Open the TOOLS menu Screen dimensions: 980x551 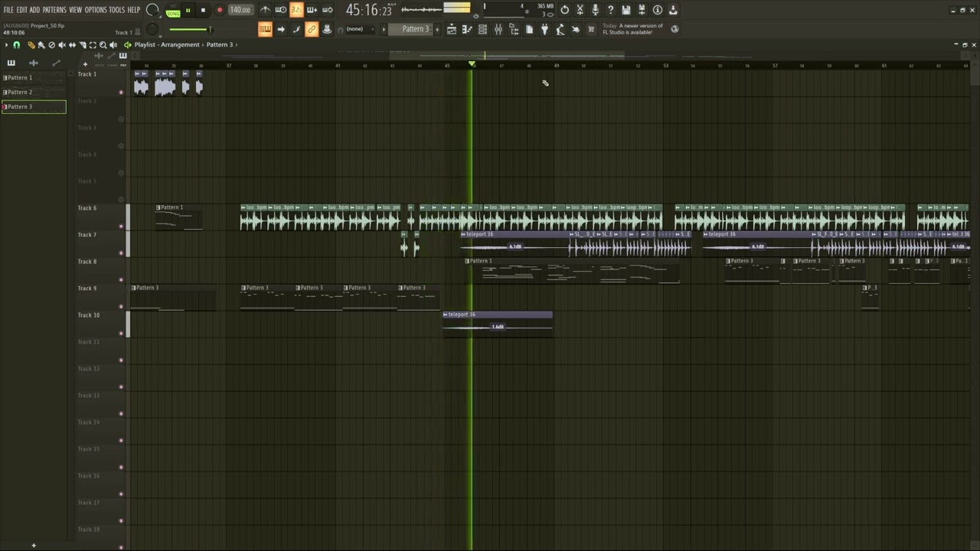tap(116, 10)
